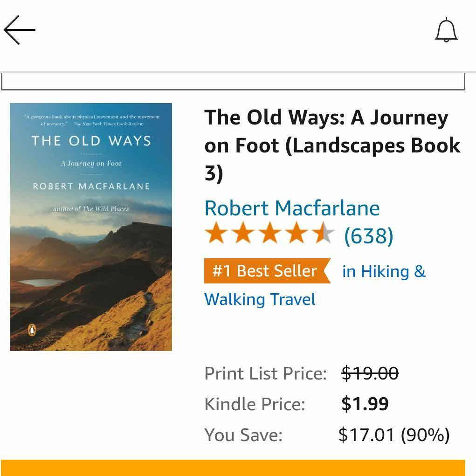Image resolution: width=476 pixels, height=476 pixels.
Task: Click the outlined box above the book cover
Action: (x=233, y=82)
